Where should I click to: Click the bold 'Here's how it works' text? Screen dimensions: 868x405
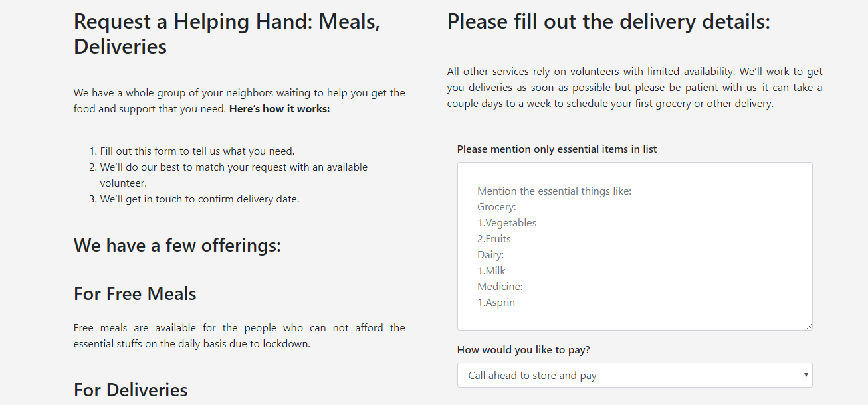[279, 108]
